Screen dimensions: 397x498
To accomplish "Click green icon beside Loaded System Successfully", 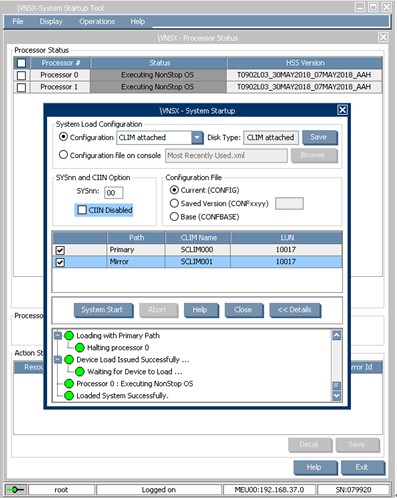I will pos(69,396).
